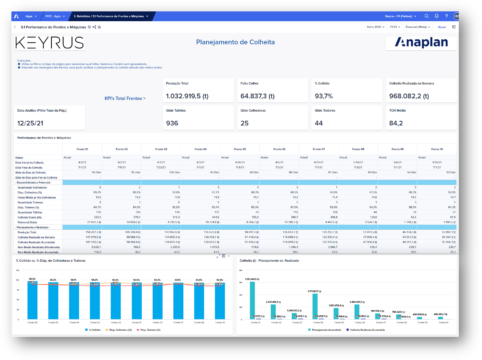Viewport: 482px width, 360px height.
Task: Click the Planejamento de Colheita heading
Action: click(x=235, y=42)
